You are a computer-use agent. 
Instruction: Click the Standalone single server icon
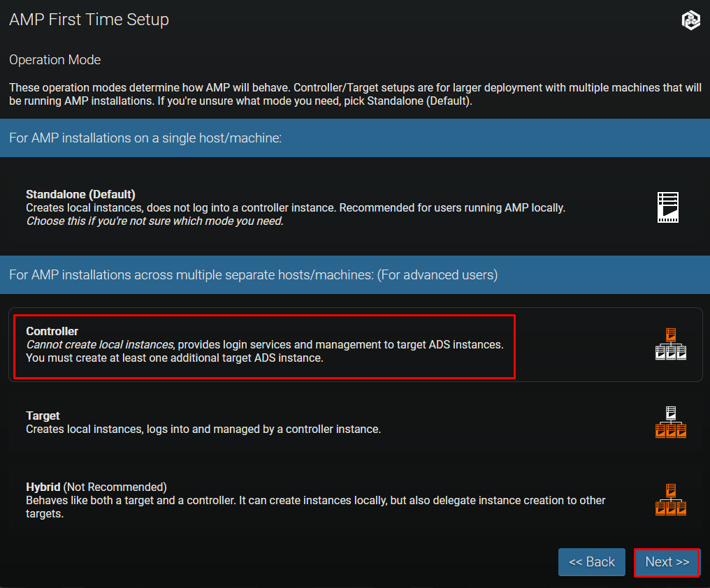tap(668, 207)
